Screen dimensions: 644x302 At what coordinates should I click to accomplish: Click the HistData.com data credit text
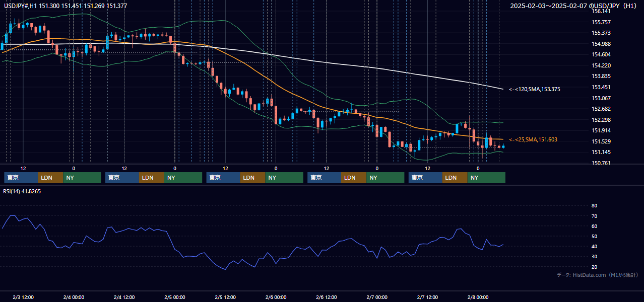598,275
